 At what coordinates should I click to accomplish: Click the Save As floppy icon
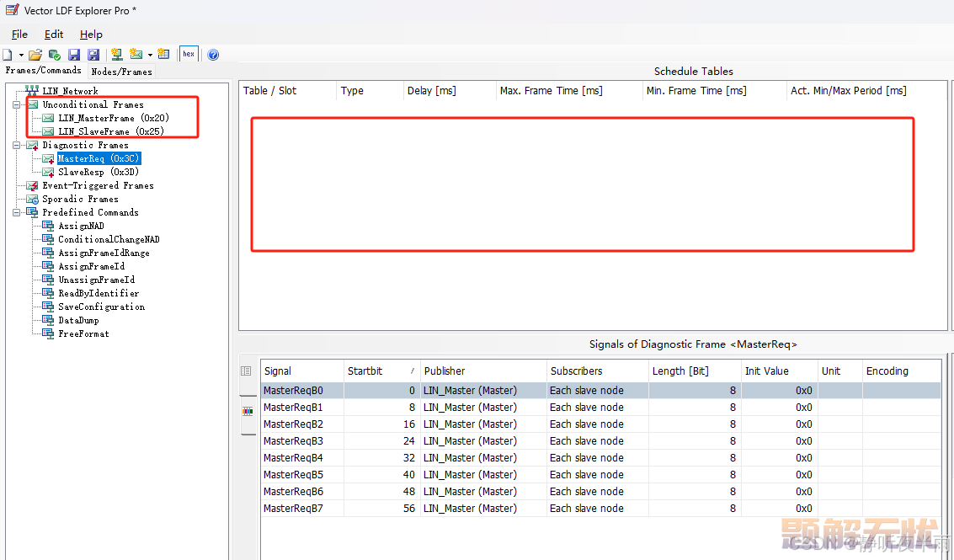pos(93,55)
